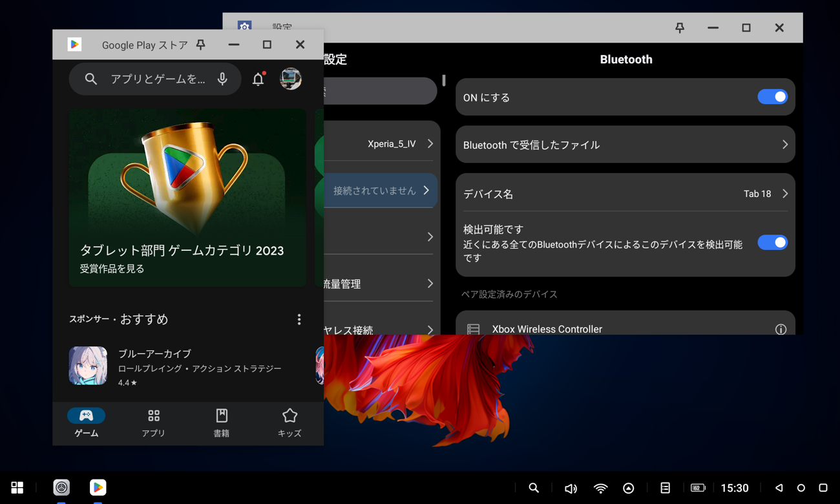This screenshot has width=840, height=504.
Task: Click the Play Store search field
Action: pyautogui.click(x=155, y=79)
